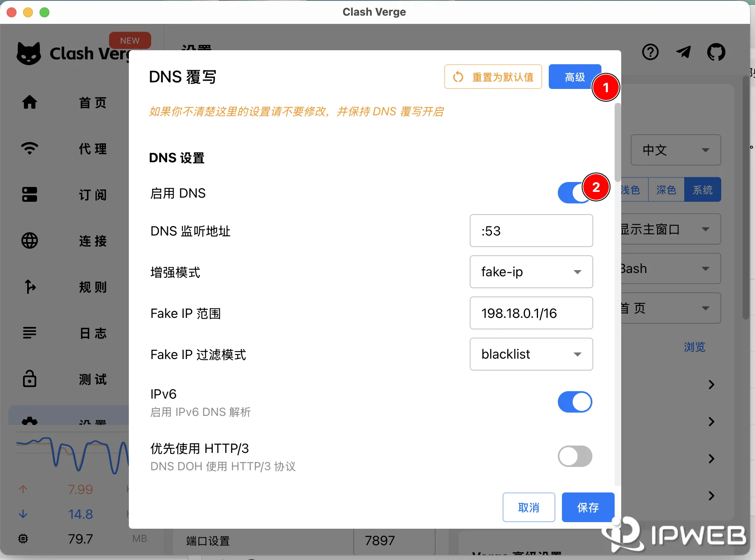Click the 7897 port field
The width and height of the screenshot is (755, 560).
tap(394, 541)
